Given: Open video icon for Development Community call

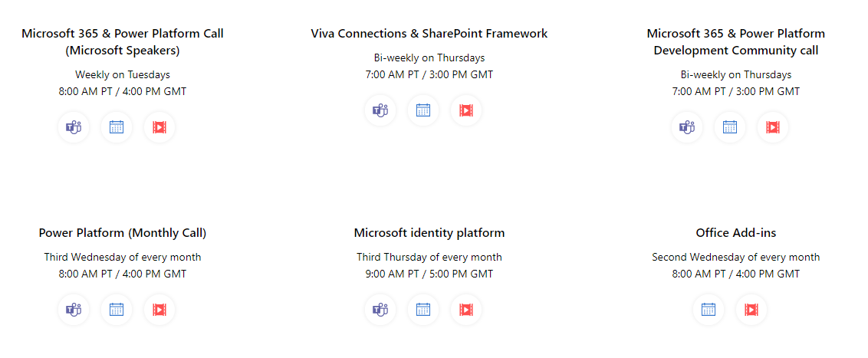Looking at the screenshot, I should tap(773, 127).
